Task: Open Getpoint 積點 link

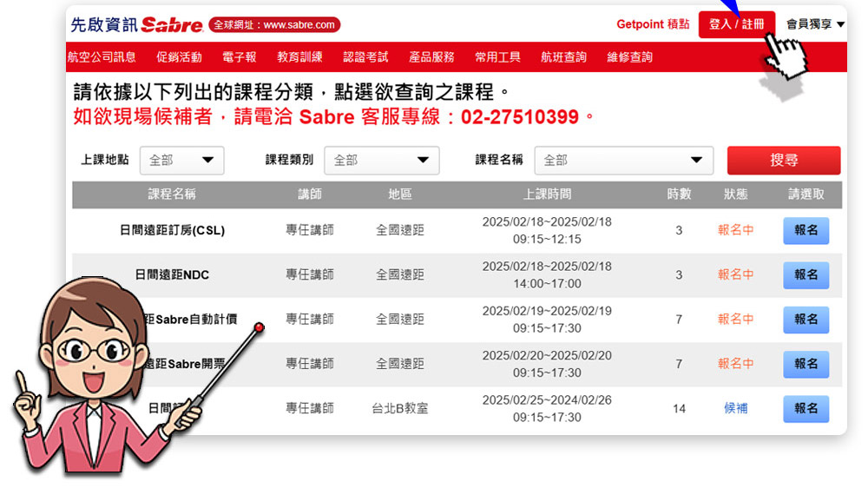Action: coord(653,24)
